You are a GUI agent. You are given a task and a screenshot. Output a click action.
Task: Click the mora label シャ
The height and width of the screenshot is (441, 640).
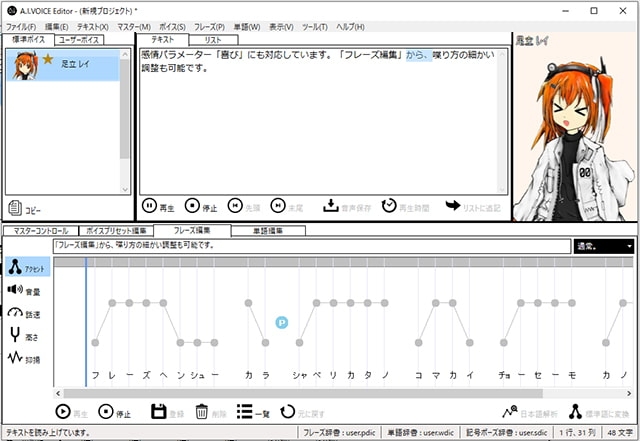tap(299, 375)
